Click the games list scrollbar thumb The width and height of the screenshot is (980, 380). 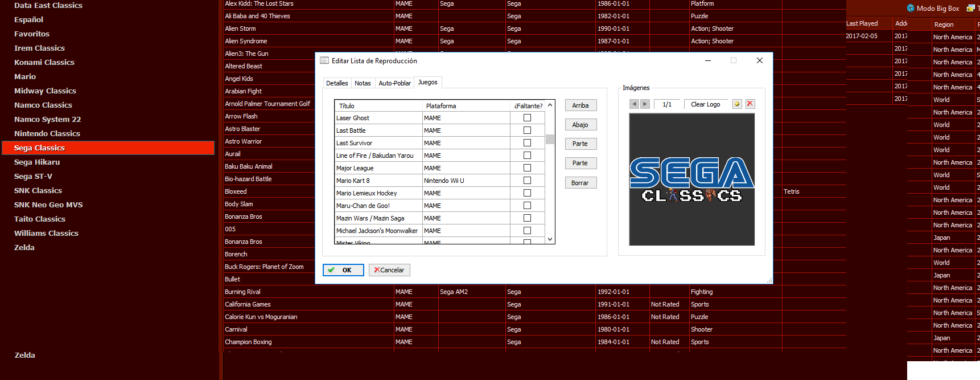click(550, 139)
